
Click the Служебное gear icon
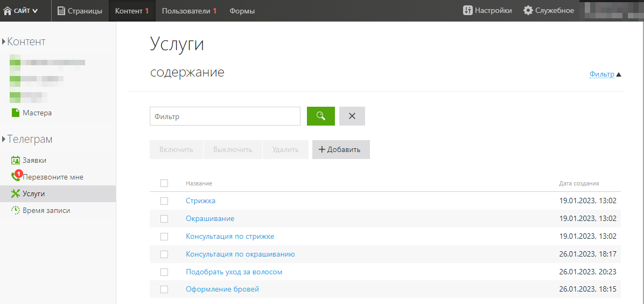coord(528,10)
